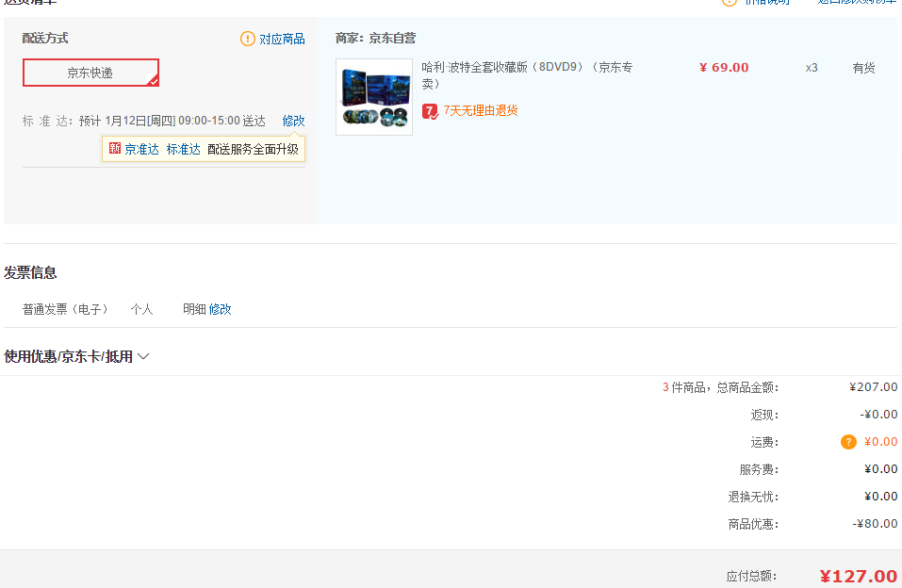
Task: Click the Harry Potter DVD product thumbnail
Action: pyautogui.click(x=374, y=97)
